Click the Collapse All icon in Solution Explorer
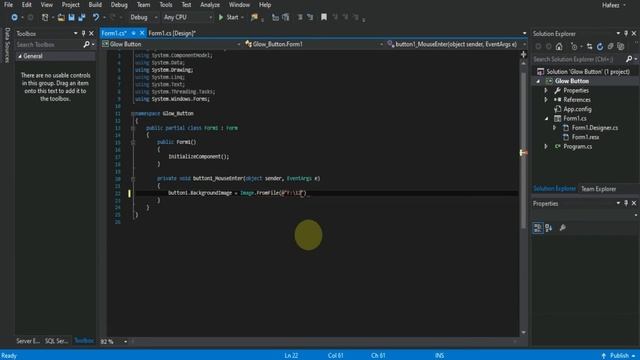Image resolution: width=640 pixels, height=360 pixels. click(x=610, y=47)
